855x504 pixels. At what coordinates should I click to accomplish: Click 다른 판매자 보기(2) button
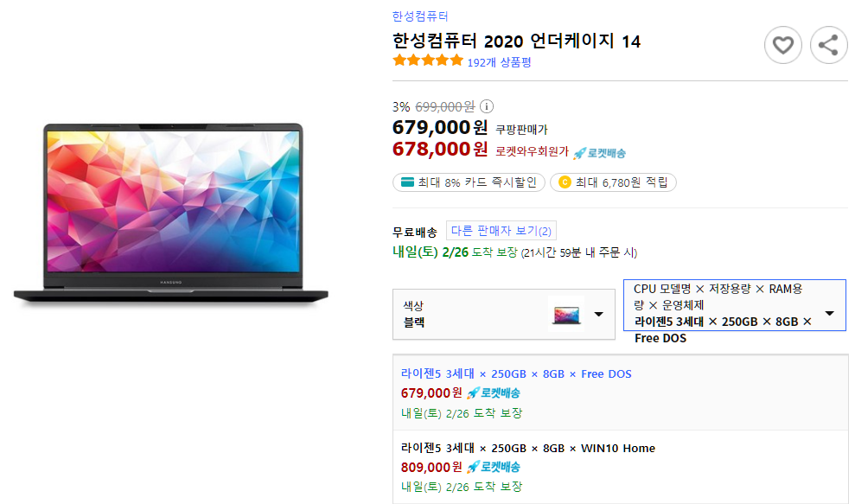click(501, 231)
